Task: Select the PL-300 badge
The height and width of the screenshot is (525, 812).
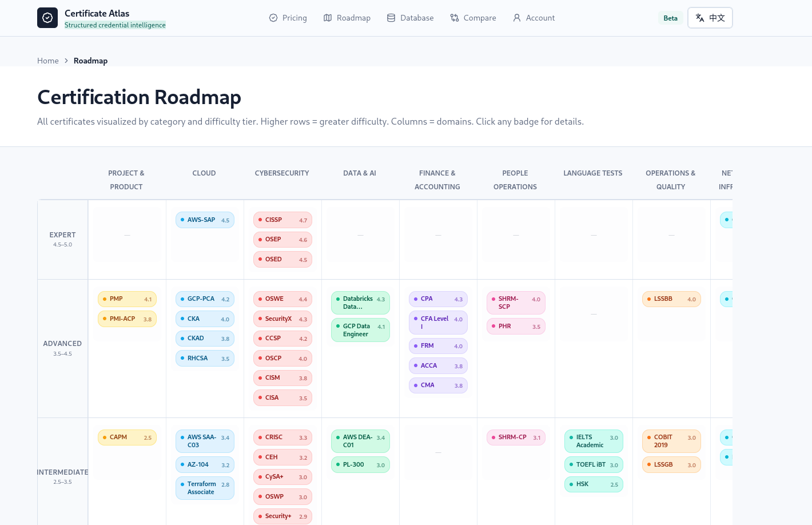Action: 360,465
